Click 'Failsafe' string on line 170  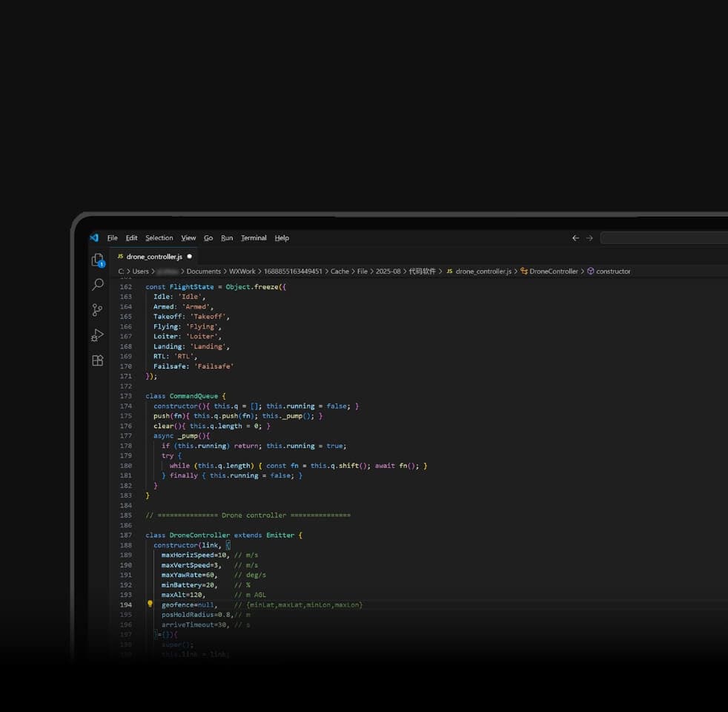pyautogui.click(x=214, y=366)
